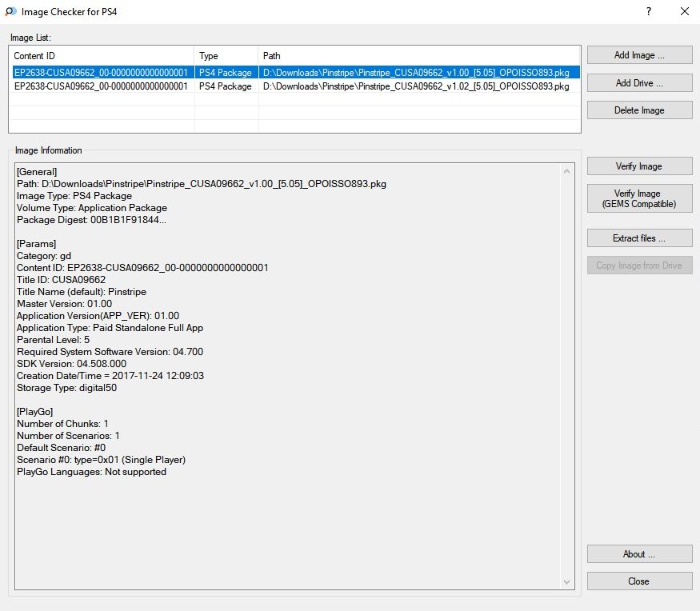The width and height of the screenshot is (700, 611).
Task: Click the Delete Image button
Action: pyautogui.click(x=639, y=110)
